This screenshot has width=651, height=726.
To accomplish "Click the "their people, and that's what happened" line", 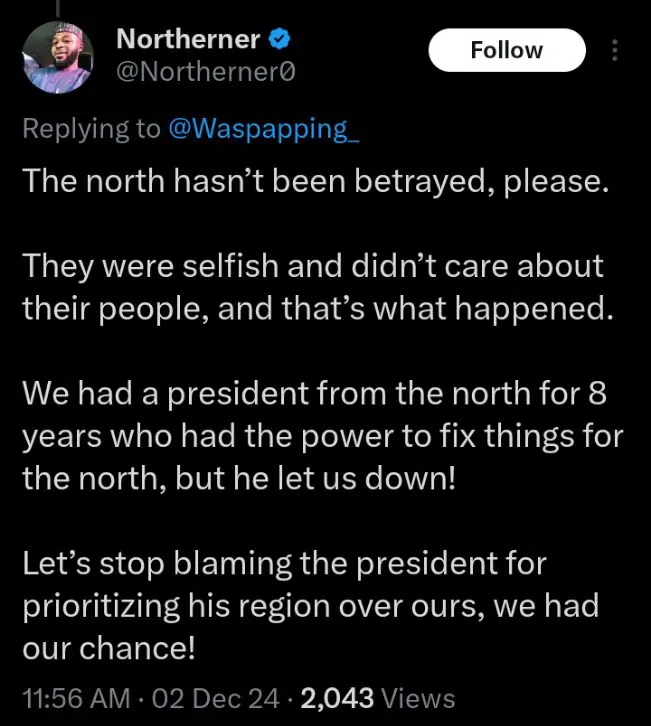I will (315, 309).
